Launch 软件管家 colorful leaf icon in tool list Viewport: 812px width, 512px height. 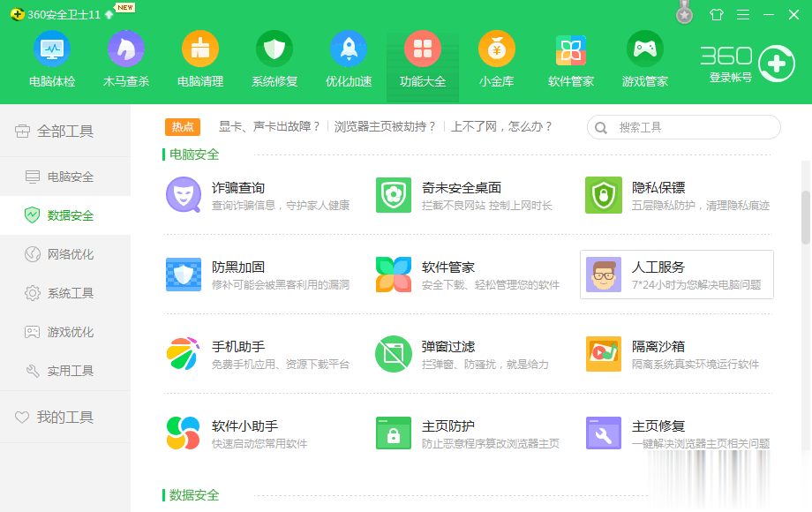pyautogui.click(x=394, y=275)
